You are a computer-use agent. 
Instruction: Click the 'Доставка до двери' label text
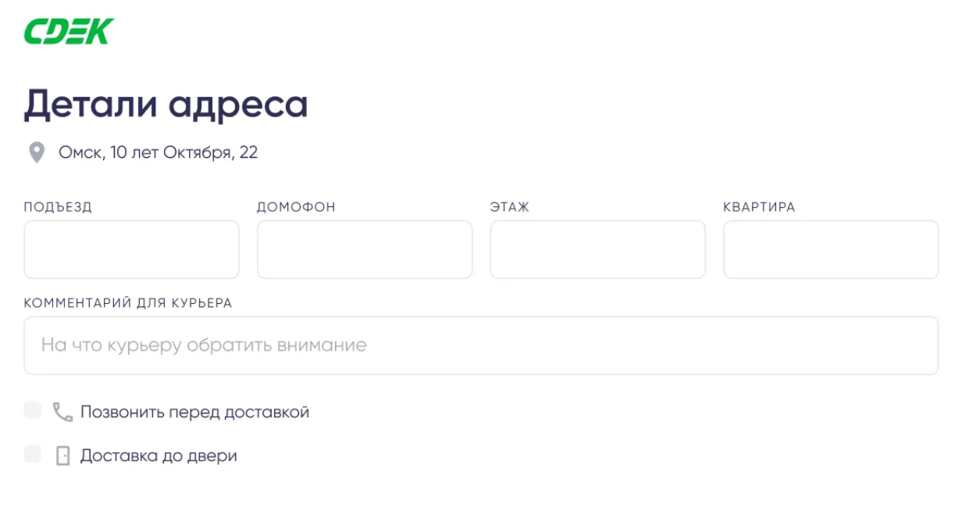[x=159, y=456]
